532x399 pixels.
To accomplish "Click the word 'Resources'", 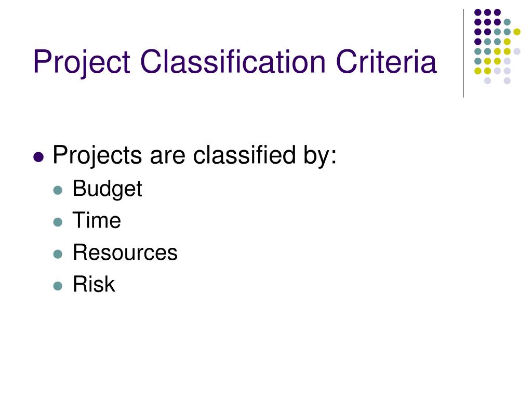I will 125,252.
